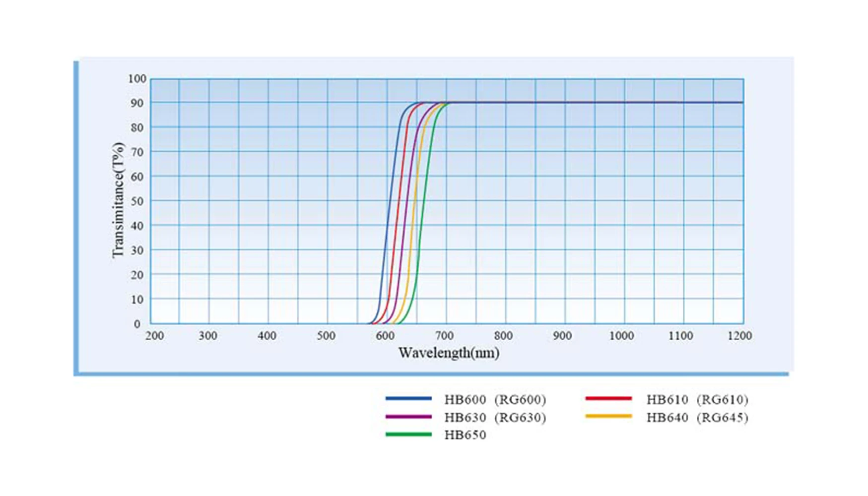Screen dimensions: 868x496
Task: Click the 200 wavelength axis label
Action: click(154, 336)
